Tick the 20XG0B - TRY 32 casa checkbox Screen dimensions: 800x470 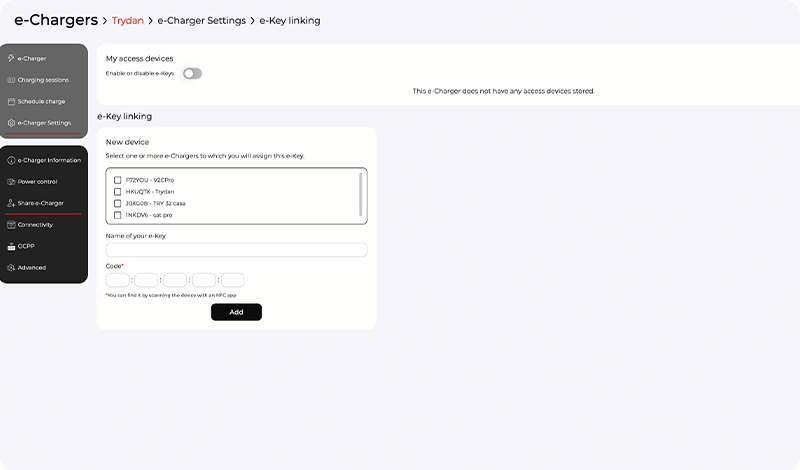tap(117, 203)
